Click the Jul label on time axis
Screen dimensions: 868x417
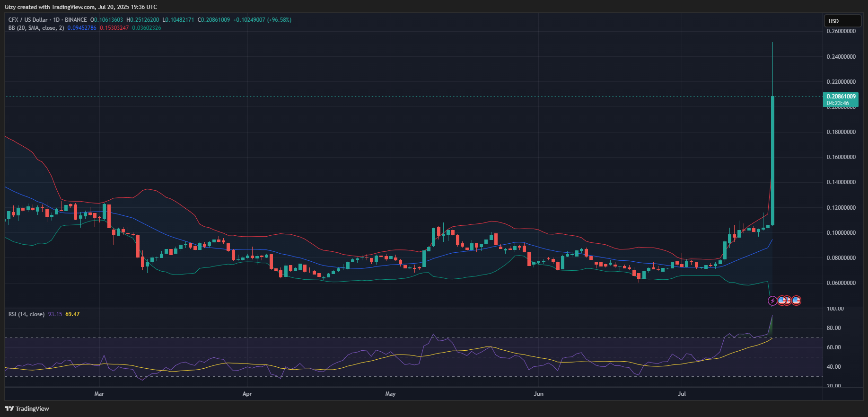click(x=682, y=394)
